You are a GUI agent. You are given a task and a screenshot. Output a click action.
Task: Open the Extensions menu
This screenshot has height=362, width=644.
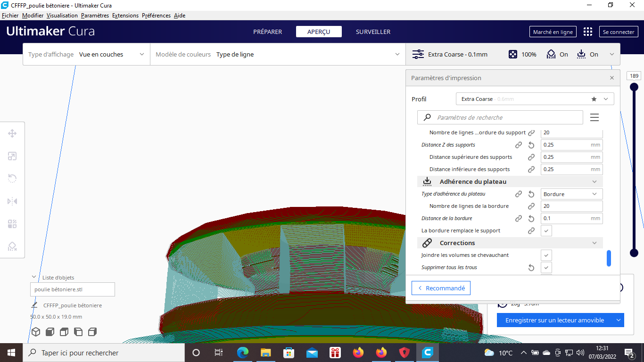click(x=125, y=16)
